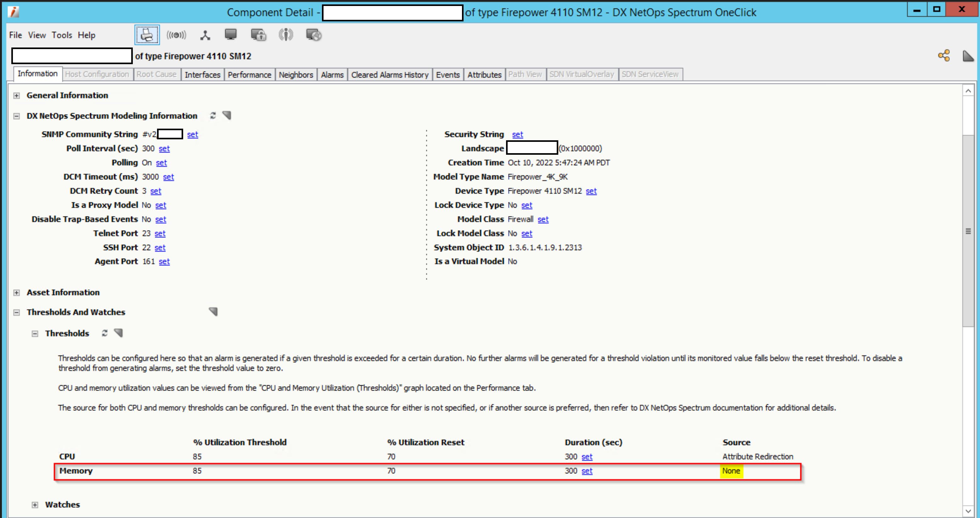Viewport: 980px width, 518px height.
Task: Click System Object ID value 1.3.6.1.4.1.9.1.2313
Action: point(545,247)
